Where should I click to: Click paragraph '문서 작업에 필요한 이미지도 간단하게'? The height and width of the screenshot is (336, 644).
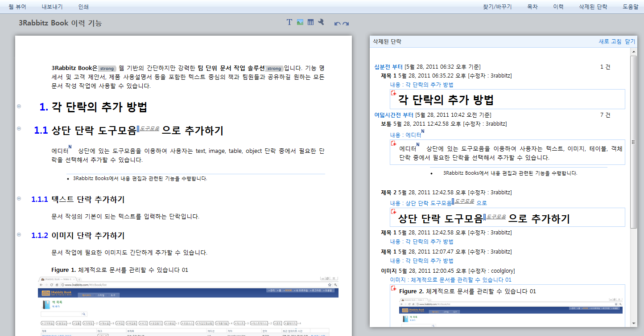click(129, 253)
